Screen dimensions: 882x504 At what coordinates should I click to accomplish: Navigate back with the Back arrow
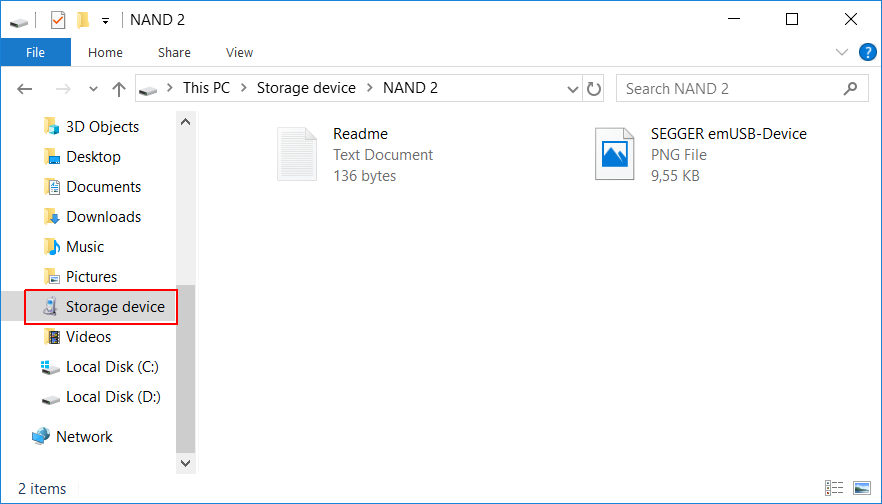[25, 89]
